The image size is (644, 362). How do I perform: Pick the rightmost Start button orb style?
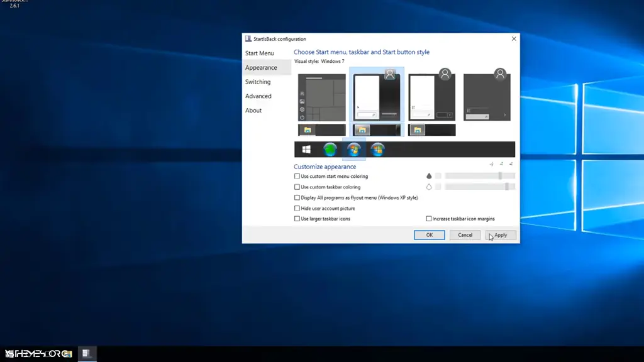pyautogui.click(x=377, y=149)
